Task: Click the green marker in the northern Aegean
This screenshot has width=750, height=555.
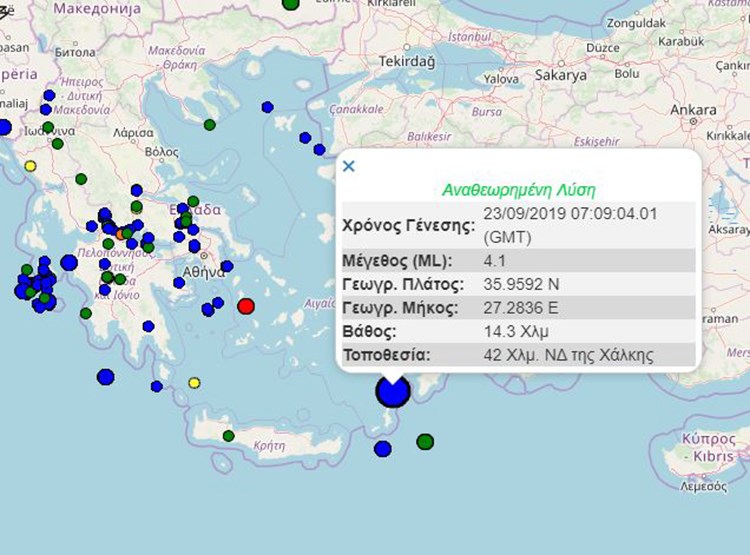Action: coord(209,125)
